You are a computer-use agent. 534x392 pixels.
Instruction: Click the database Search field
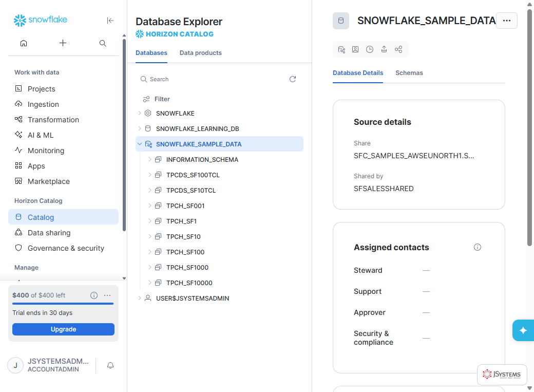[211, 79]
